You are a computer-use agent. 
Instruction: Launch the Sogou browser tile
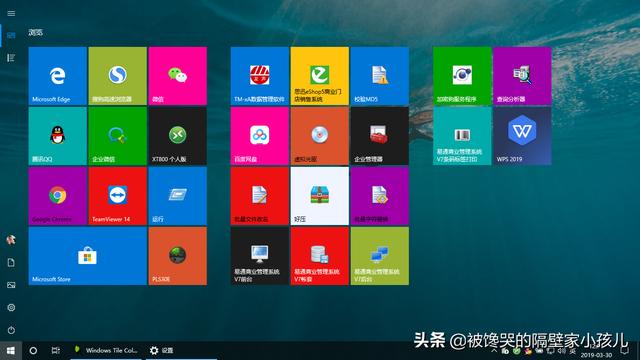coord(118,76)
